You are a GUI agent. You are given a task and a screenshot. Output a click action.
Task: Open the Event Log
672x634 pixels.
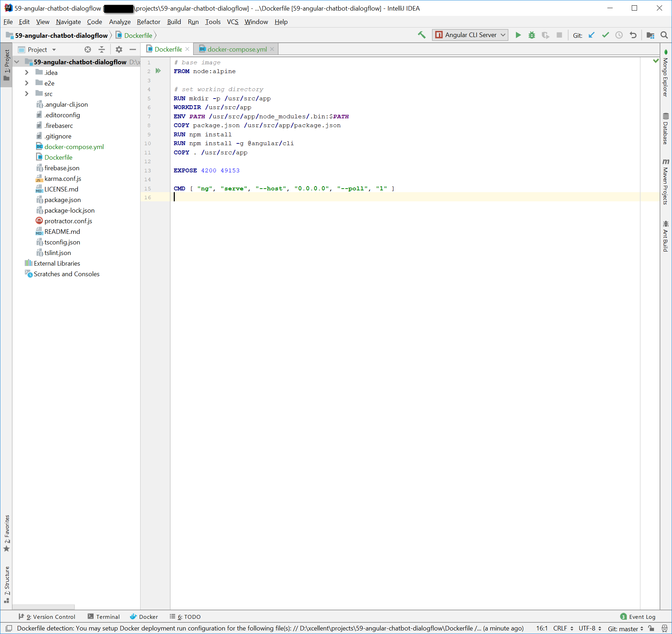[638, 617]
